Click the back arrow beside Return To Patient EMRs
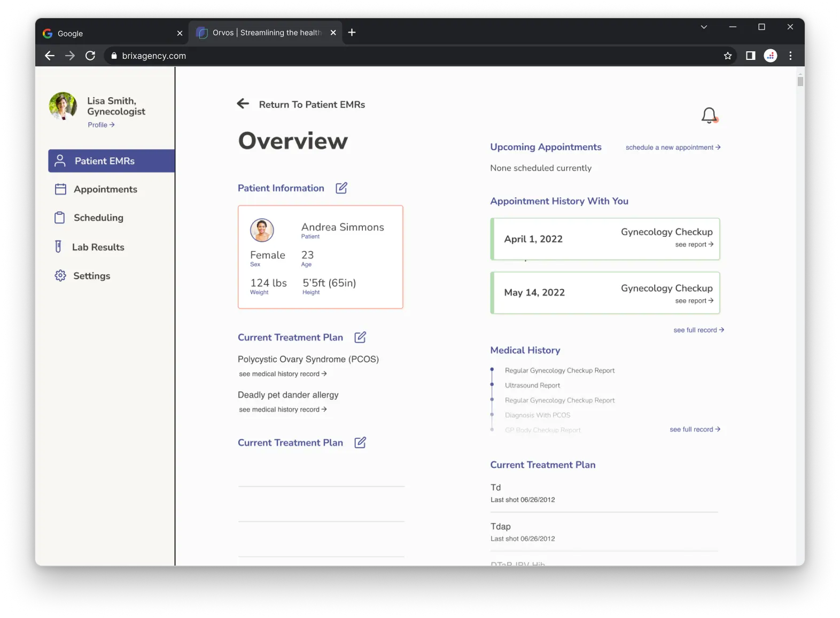 point(243,104)
